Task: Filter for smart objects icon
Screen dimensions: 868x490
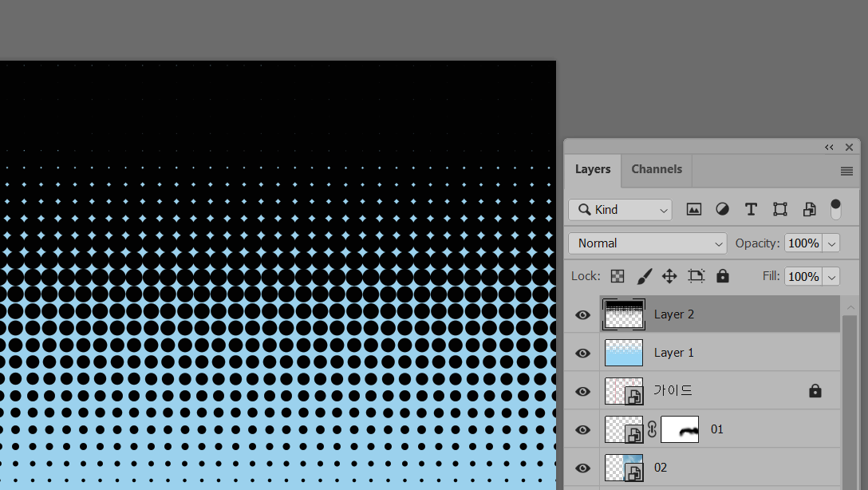Action: (809, 209)
